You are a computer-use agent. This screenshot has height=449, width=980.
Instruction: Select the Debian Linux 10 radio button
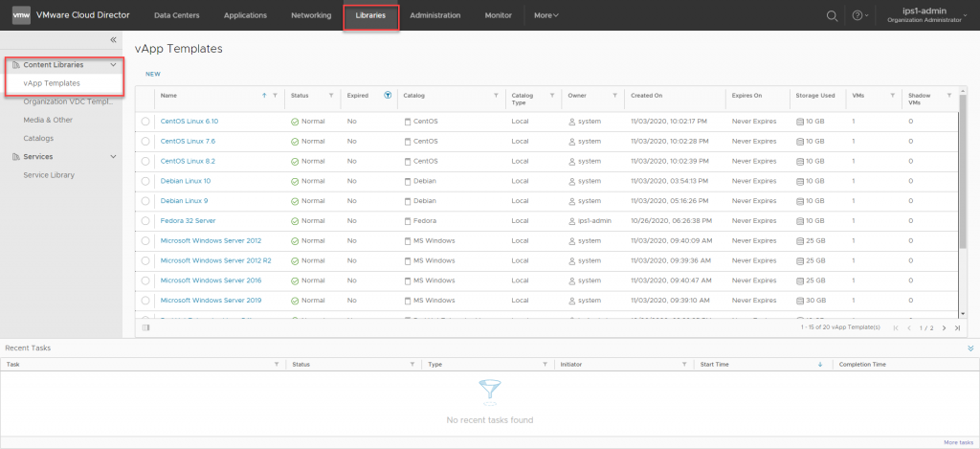click(145, 181)
